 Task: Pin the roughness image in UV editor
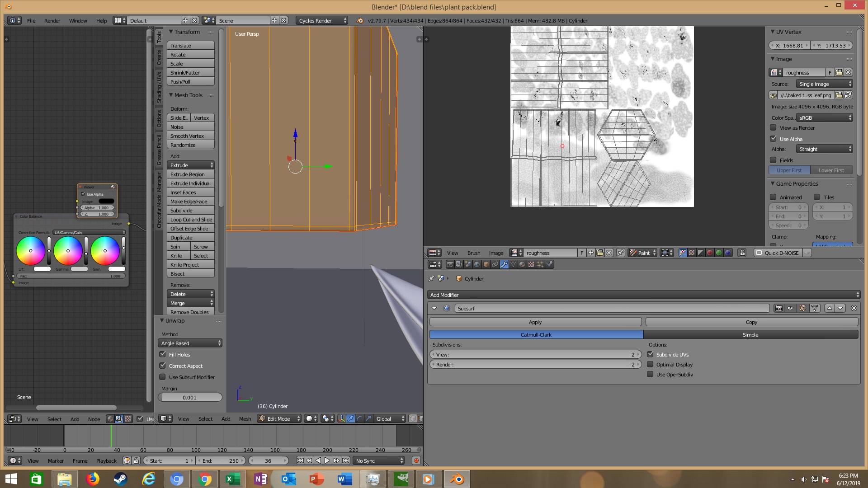tap(621, 253)
